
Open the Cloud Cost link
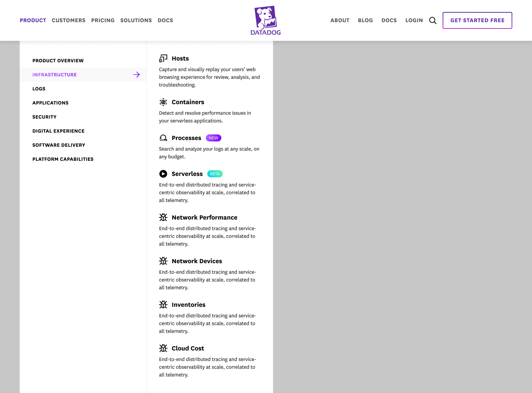pos(188,348)
